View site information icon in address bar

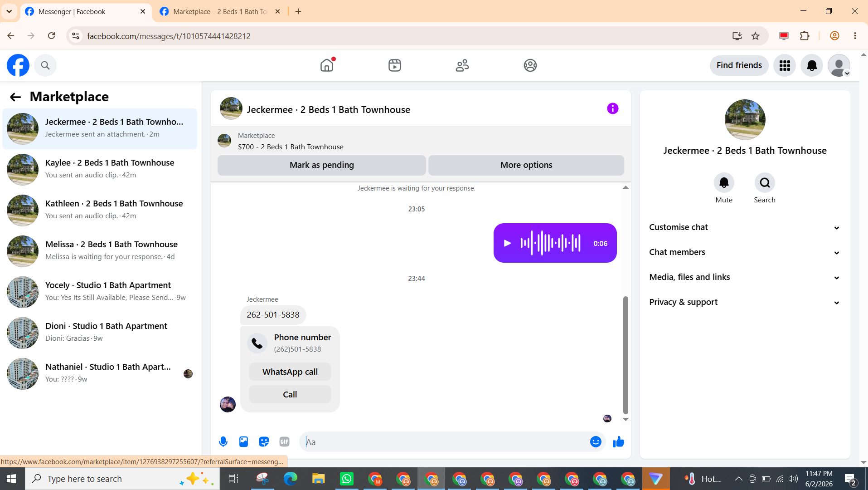click(x=76, y=36)
